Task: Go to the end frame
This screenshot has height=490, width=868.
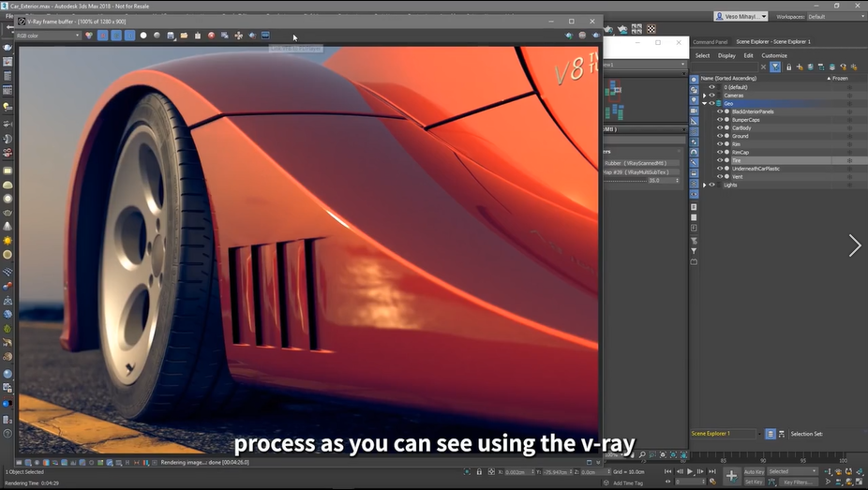Action: [x=712, y=472]
